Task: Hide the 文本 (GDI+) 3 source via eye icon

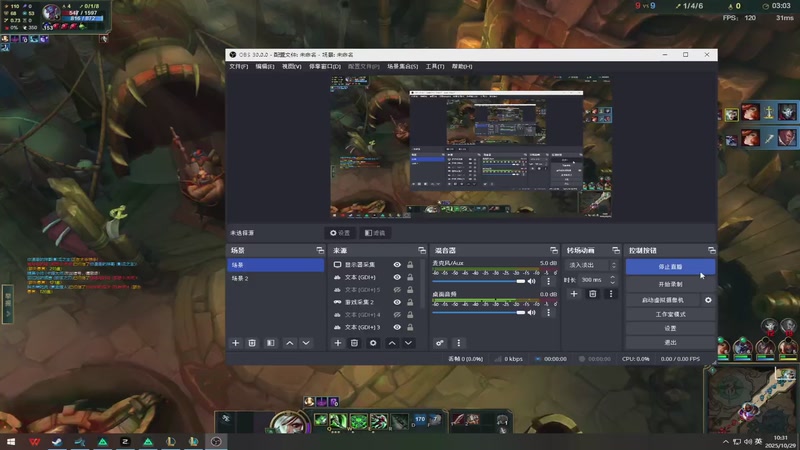Action: [397, 327]
